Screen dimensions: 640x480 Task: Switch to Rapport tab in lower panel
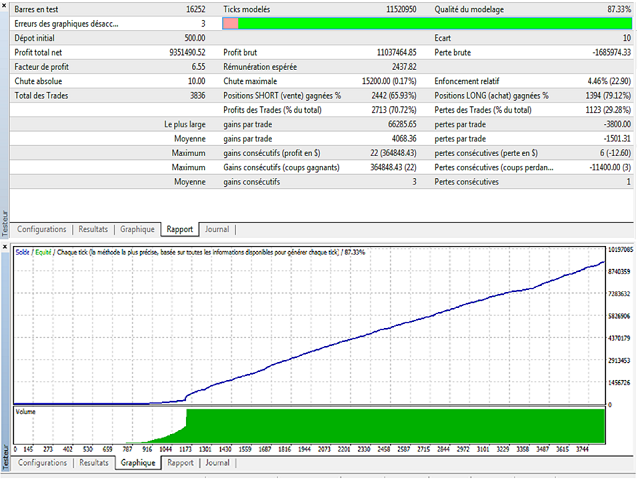[180, 463]
